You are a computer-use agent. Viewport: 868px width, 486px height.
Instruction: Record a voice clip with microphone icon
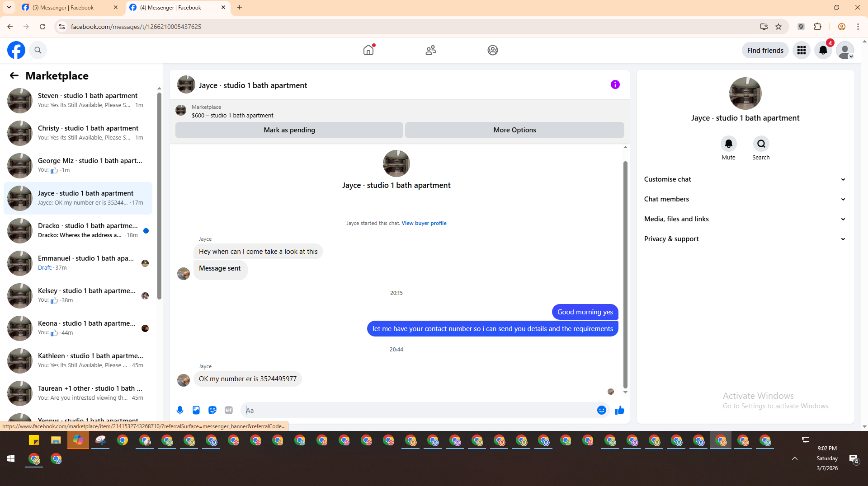[x=180, y=410]
